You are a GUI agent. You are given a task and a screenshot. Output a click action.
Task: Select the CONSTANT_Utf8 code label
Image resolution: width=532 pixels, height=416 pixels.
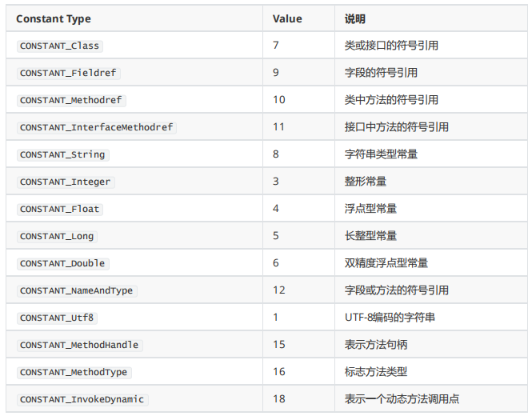(58, 318)
